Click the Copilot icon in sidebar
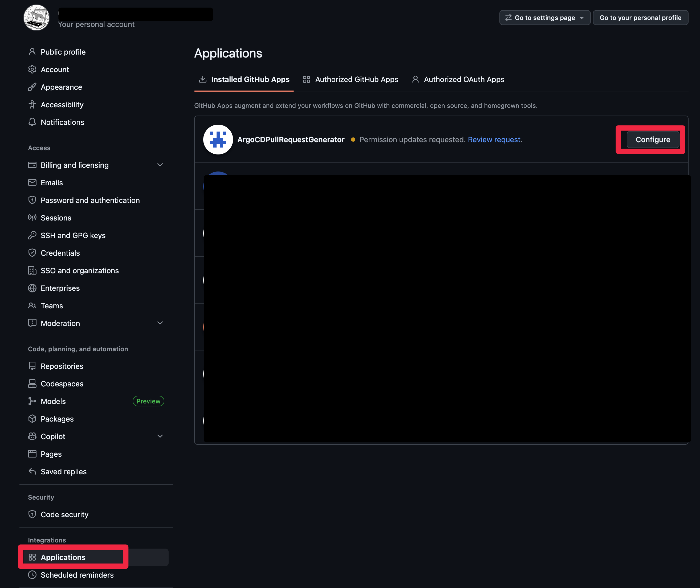 coord(32,436)
